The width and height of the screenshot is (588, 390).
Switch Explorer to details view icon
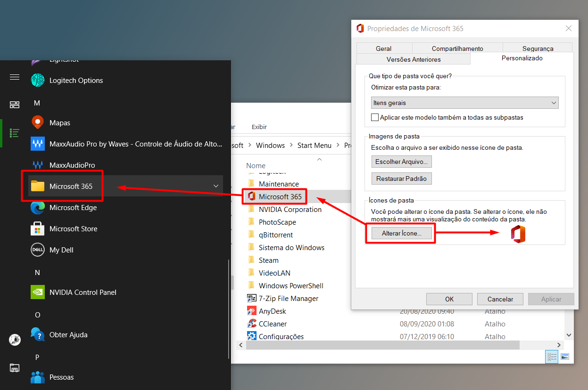pyautogui.click(x=552, y=357)
